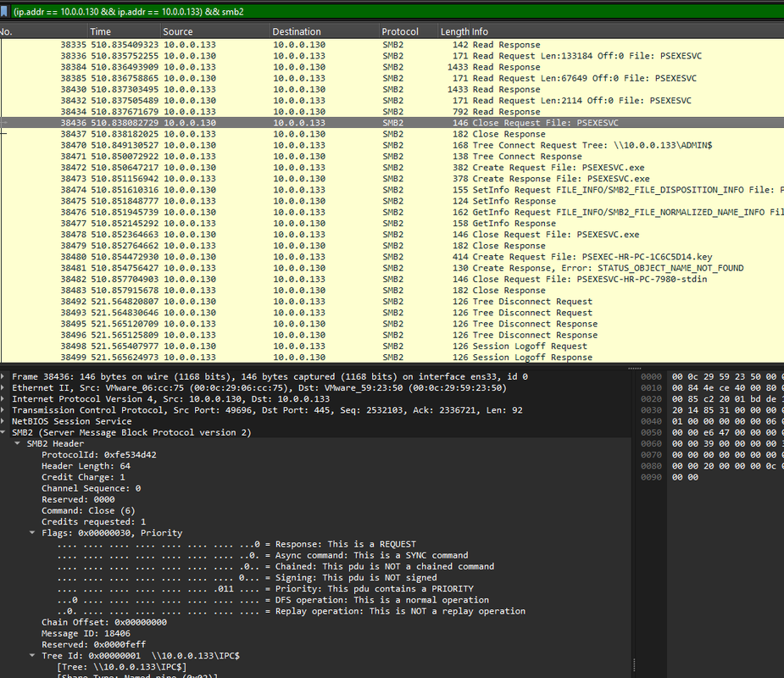Screen dimensions: 784x678
Task: Select the Replay operation flag line
Action: (x=291, y=611)
